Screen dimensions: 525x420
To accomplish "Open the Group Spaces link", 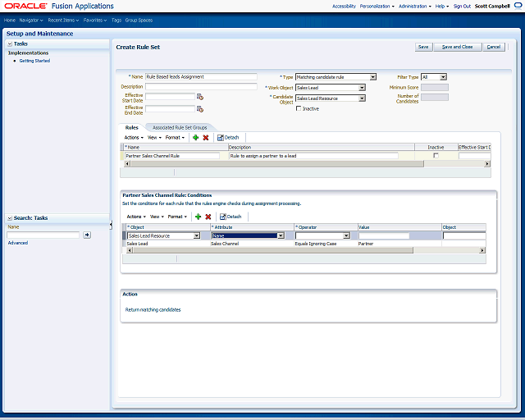I will 139,20.
